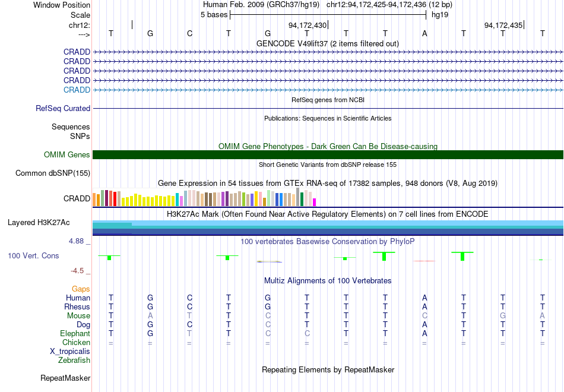Click the hg19 label beside scale bar
Image resolution: width=564 pixels, height=392 pixels.
440,15
